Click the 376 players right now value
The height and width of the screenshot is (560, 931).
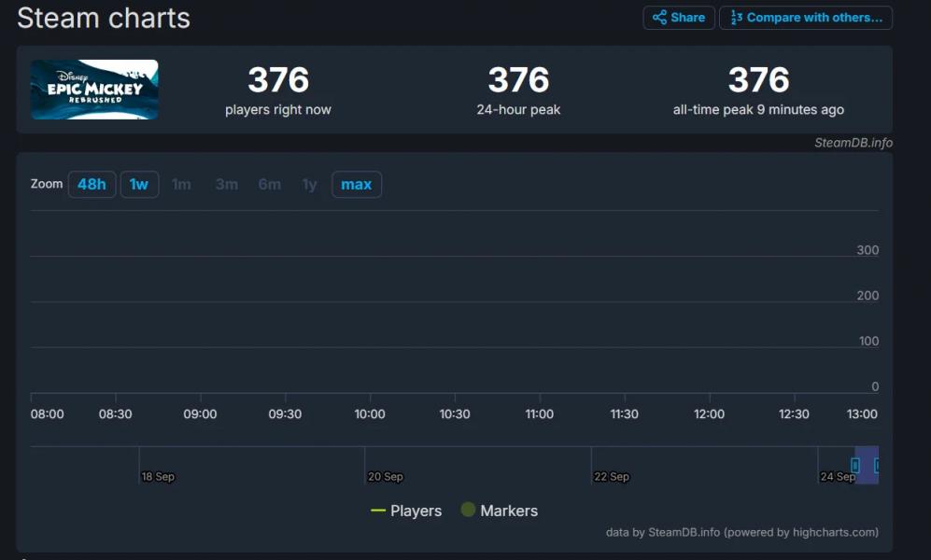click(278, 79)
